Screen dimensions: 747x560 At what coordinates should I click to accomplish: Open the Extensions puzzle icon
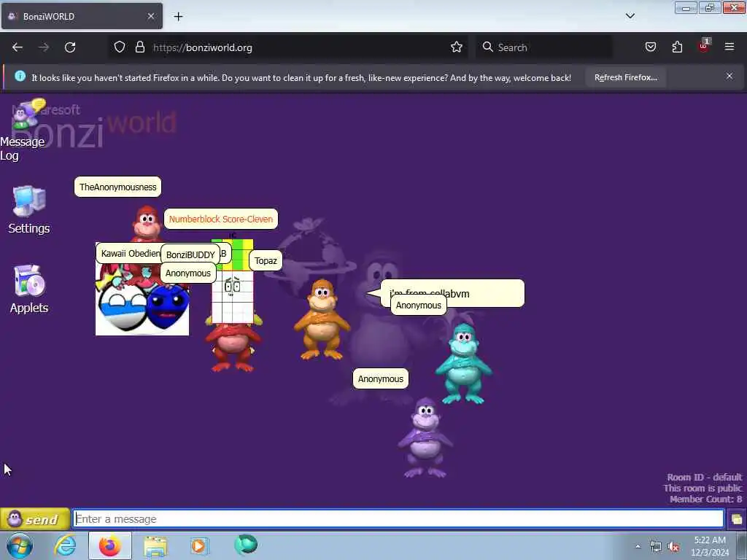point(677,47)
